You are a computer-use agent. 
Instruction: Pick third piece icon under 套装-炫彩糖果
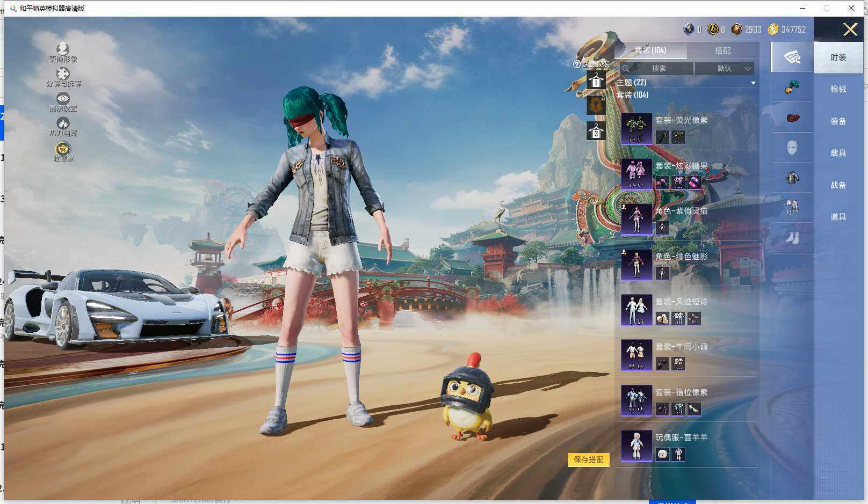click(694, 182)
